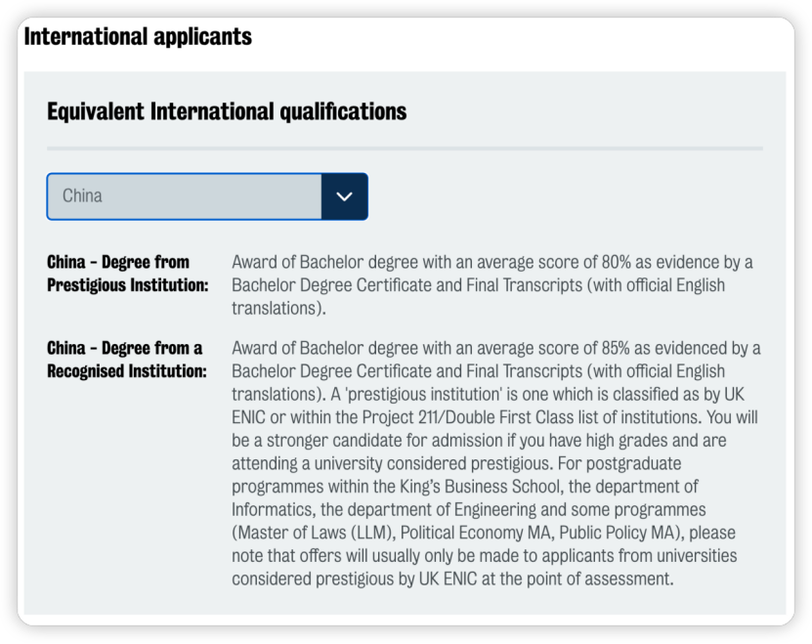Click the Equivalent International qualifications heading
The image size is (812, 644).
tap(227, 111)
